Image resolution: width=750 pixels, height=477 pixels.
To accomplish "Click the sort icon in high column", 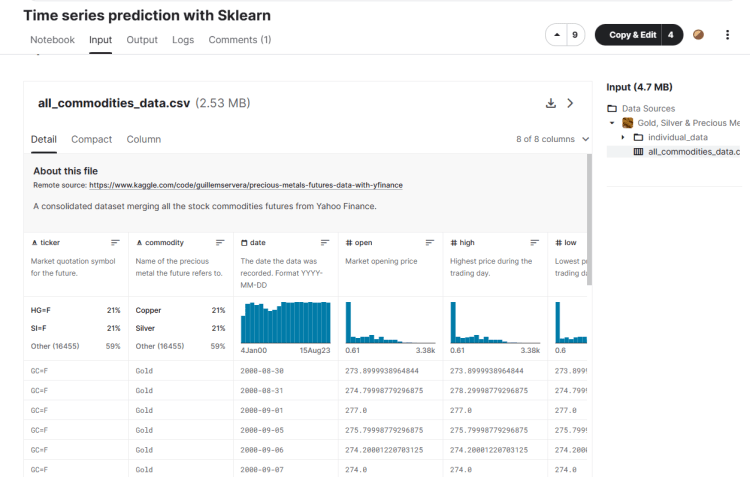I will point(534,243).
